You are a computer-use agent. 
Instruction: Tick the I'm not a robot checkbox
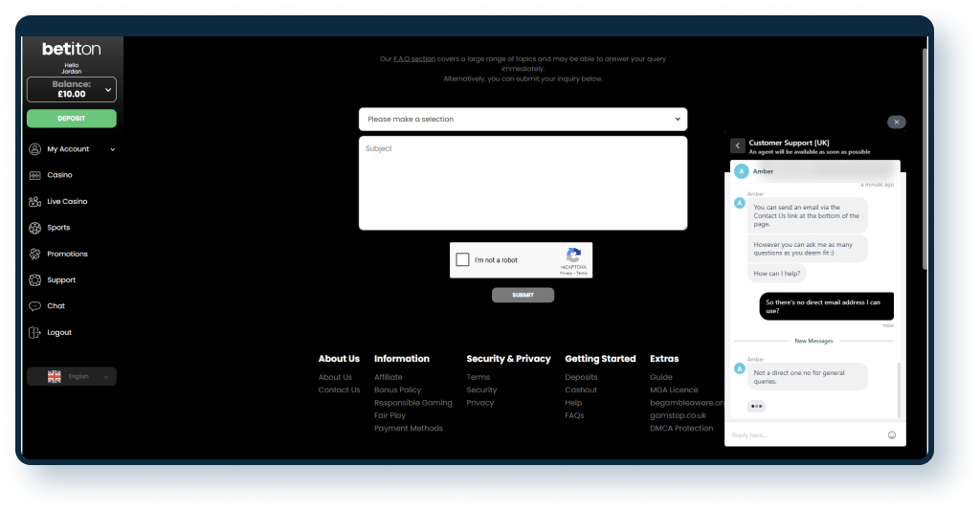463,260
